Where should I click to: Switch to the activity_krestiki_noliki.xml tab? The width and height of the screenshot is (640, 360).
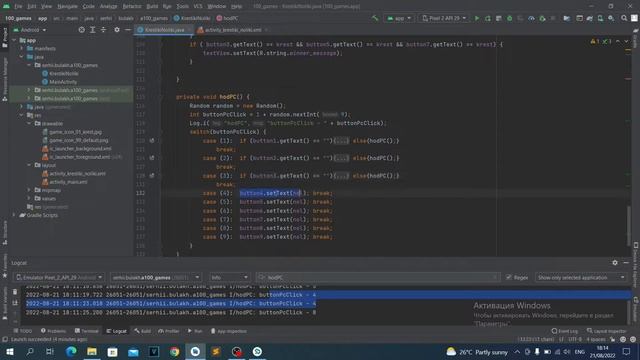click(233, 30)
